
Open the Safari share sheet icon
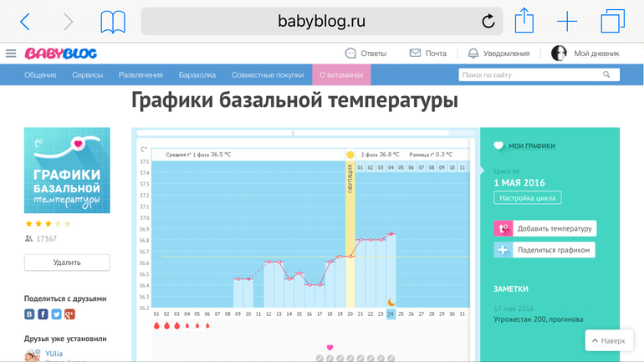point(524,21)
